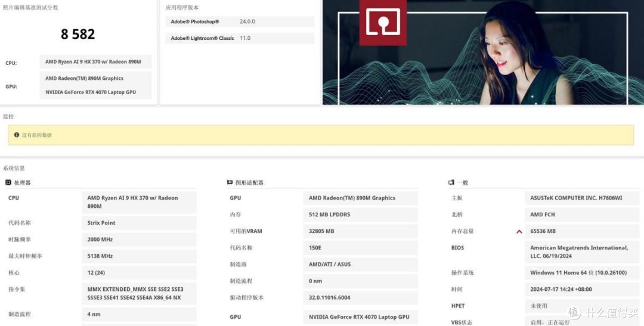Select the BIOS value American Megatrends International
This screenshot has height=326, width=644.
(x=578, y=252)
